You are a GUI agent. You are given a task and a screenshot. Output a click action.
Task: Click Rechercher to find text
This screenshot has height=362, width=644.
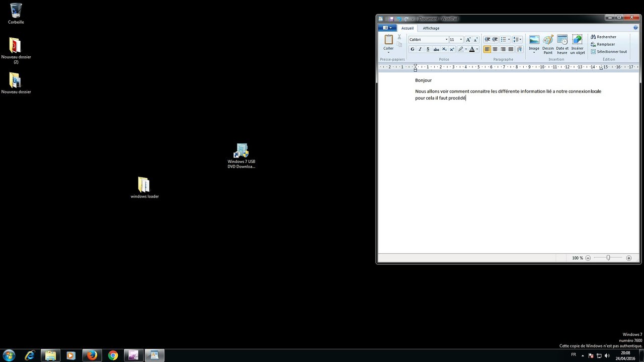[x=603, y=37]
